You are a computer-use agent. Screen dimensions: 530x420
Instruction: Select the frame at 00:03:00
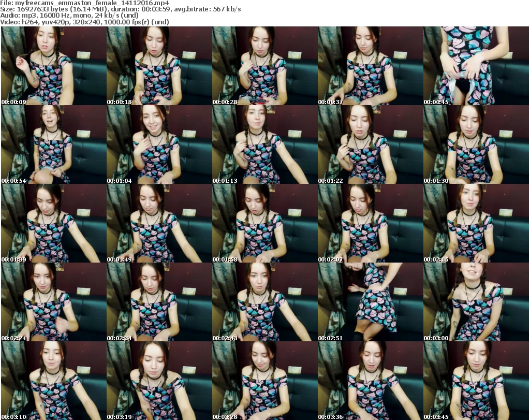[x=475, y=302]
